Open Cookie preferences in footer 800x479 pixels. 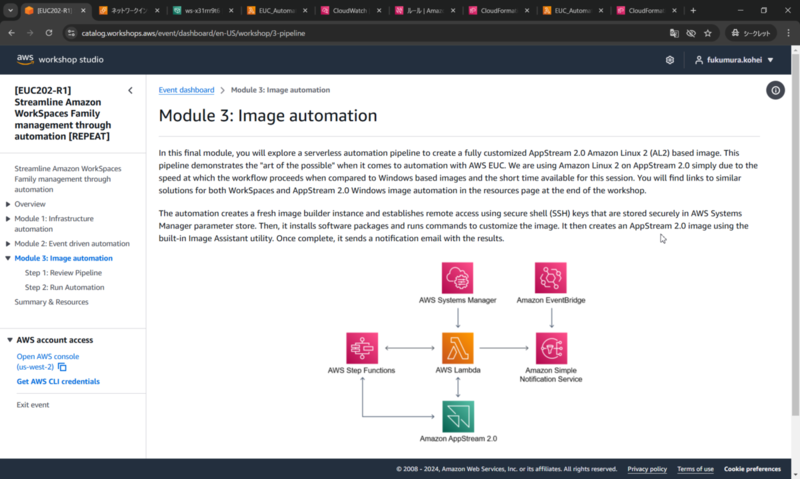point(752,469)
